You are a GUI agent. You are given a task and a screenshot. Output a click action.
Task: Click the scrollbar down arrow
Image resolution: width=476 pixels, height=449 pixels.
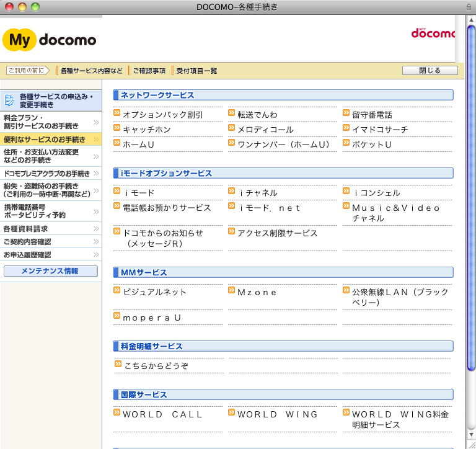click(x=471, y=435)
